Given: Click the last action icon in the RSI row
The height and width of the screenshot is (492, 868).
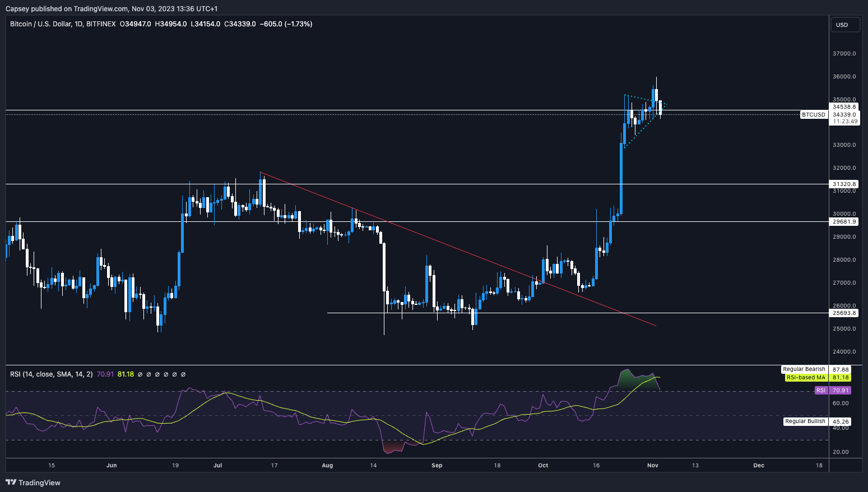Looking at the screenshot, I should tap(183, 374).
